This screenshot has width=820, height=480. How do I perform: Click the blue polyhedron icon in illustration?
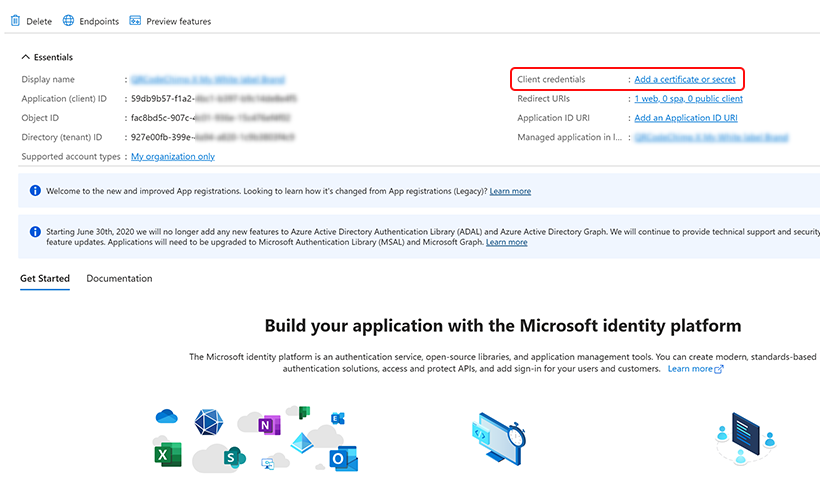pos(209,422)
